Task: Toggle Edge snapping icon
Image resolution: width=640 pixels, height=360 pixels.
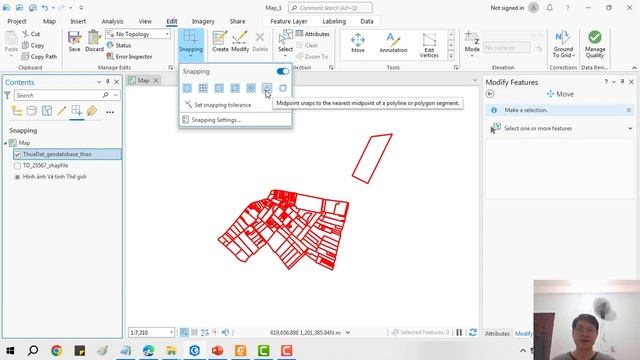Action: (x=235, y=88)
